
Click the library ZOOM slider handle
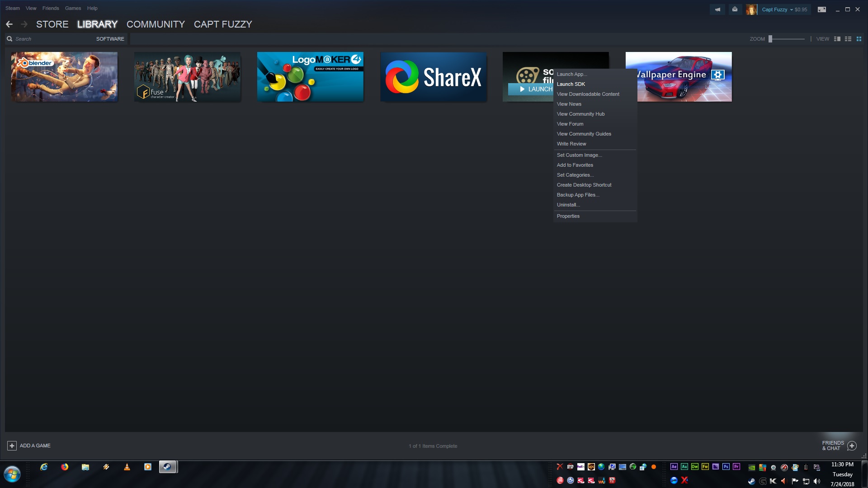pyautogui.click(x=770, y=39)
